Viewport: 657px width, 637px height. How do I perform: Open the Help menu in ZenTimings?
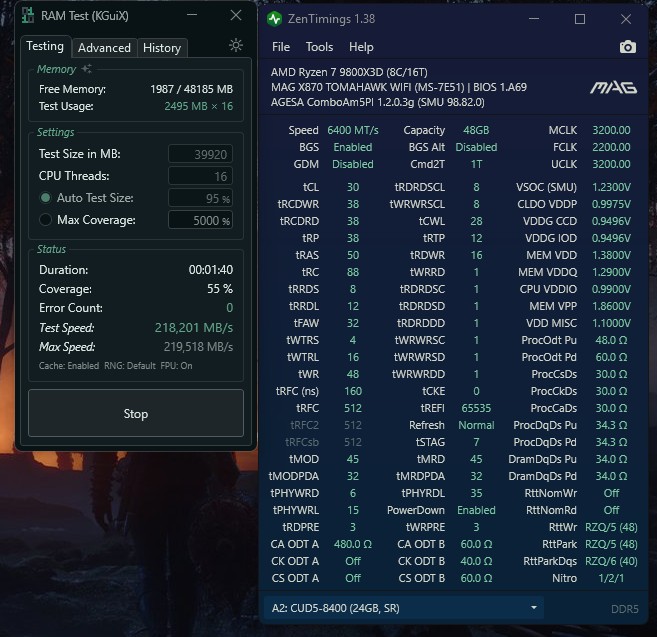[361, 47]
